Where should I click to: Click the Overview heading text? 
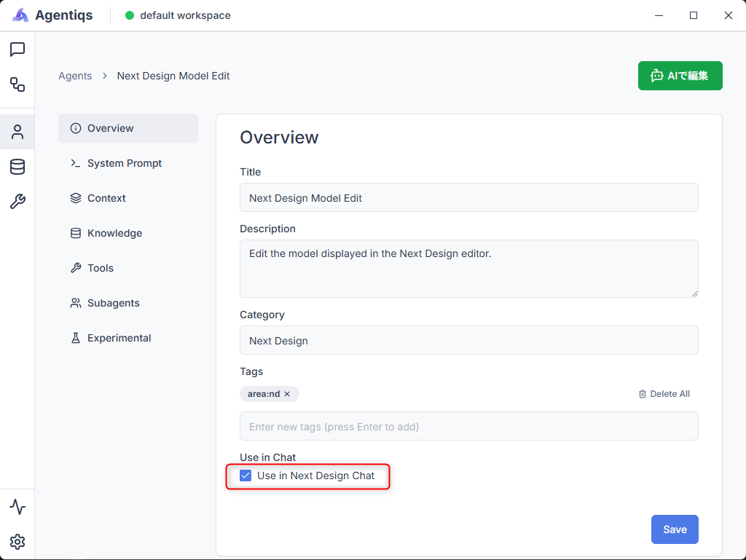279,138
